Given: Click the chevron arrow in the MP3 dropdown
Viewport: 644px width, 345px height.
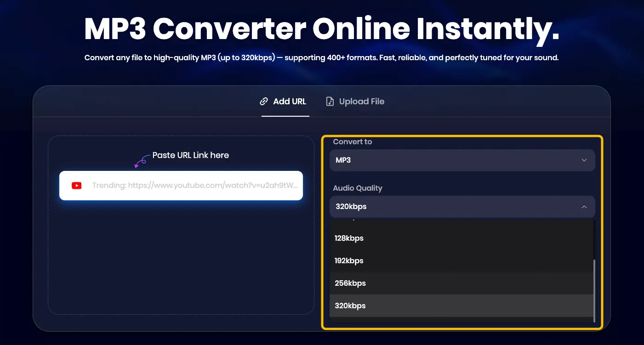Looking at the screenshot, I should click(x=584, y=160).
